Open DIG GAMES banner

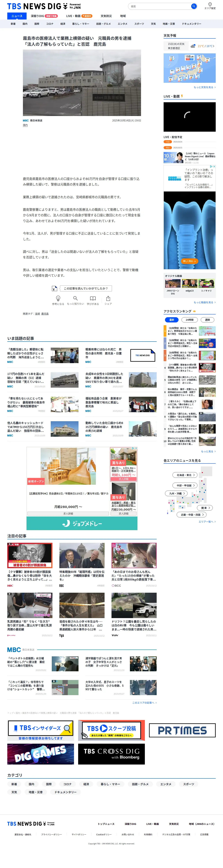(40, 754)
